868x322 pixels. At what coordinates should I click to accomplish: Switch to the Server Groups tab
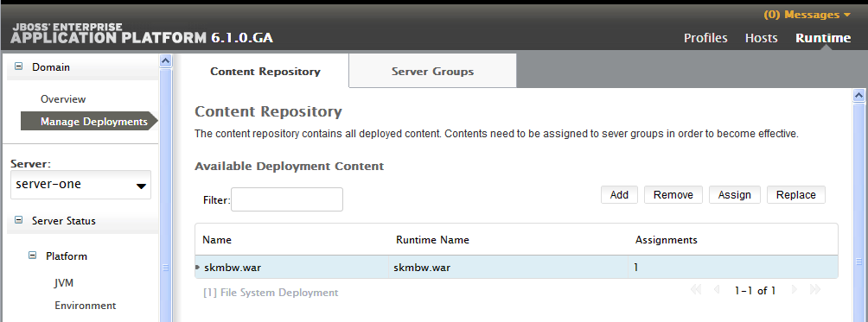click(x=432, y=72)
